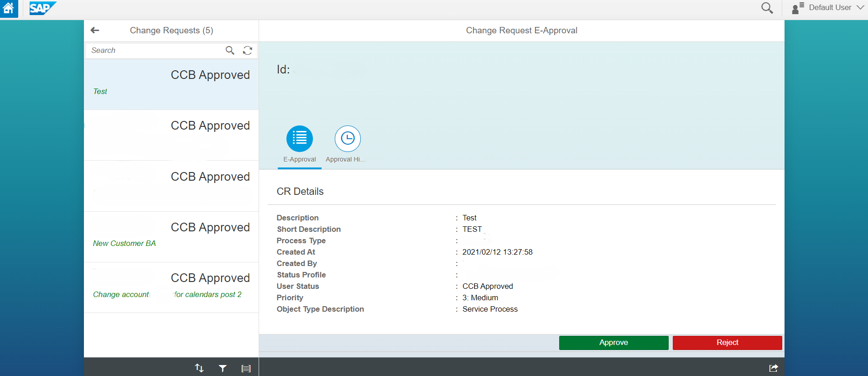Click the 'Id:' header label
Image resolution: width=868 pixels, height=376 pixels.
[x=283, y=69]
